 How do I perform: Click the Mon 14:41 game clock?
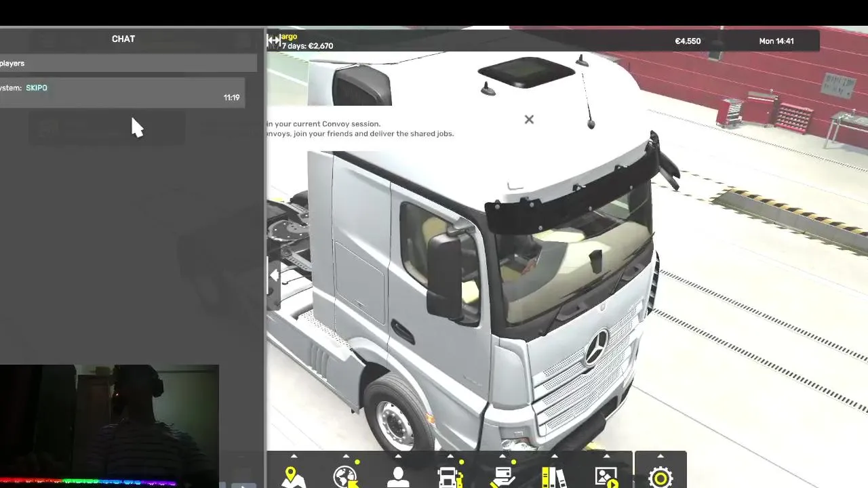[x=776, y=41]
